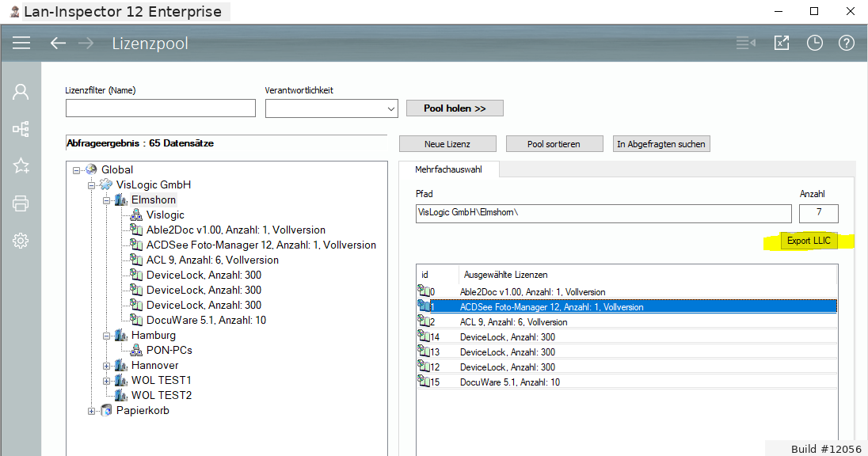The image size is (868, 456).
Task: Click the export window icon in header
Action: point(781,43)
